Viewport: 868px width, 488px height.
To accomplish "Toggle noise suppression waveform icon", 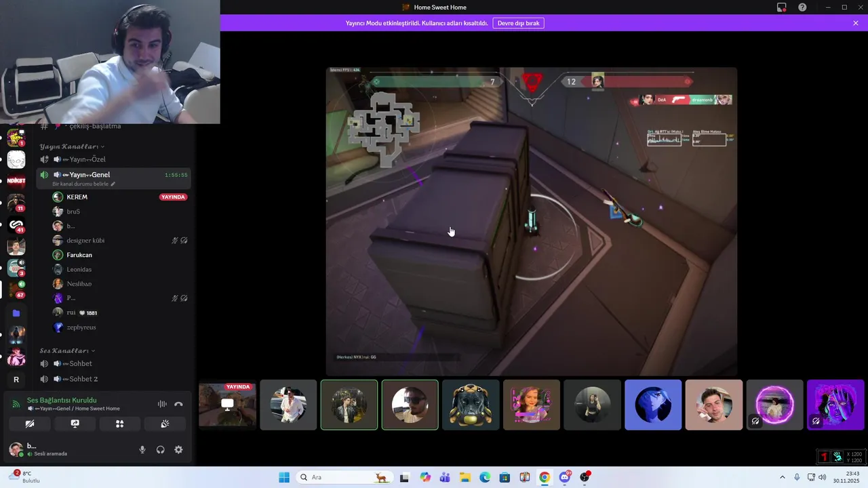I will 162,404.
